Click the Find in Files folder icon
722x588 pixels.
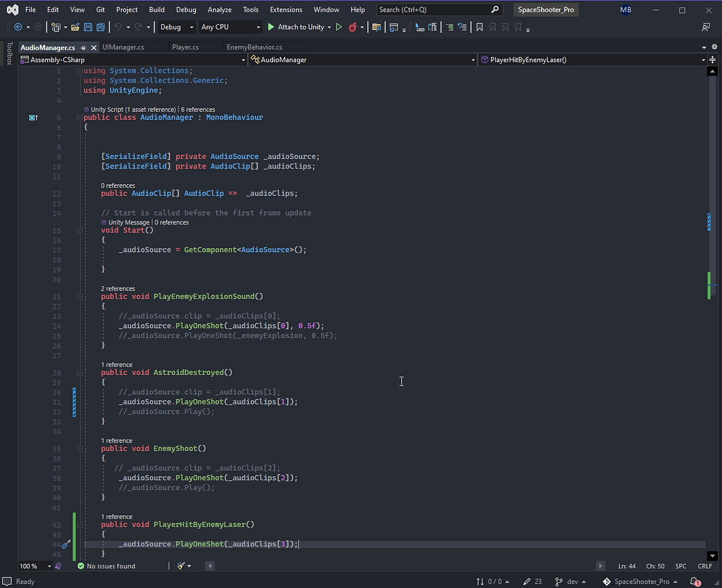pos(377,27)
